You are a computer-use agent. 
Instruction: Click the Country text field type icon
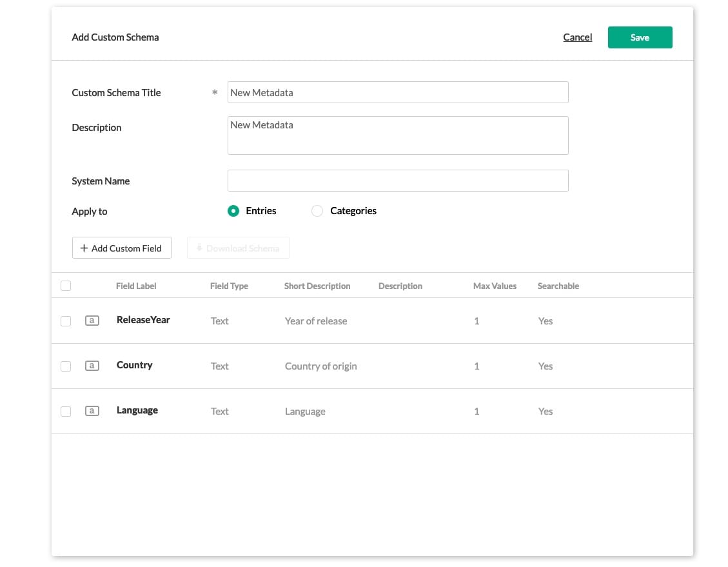(92, 366)
